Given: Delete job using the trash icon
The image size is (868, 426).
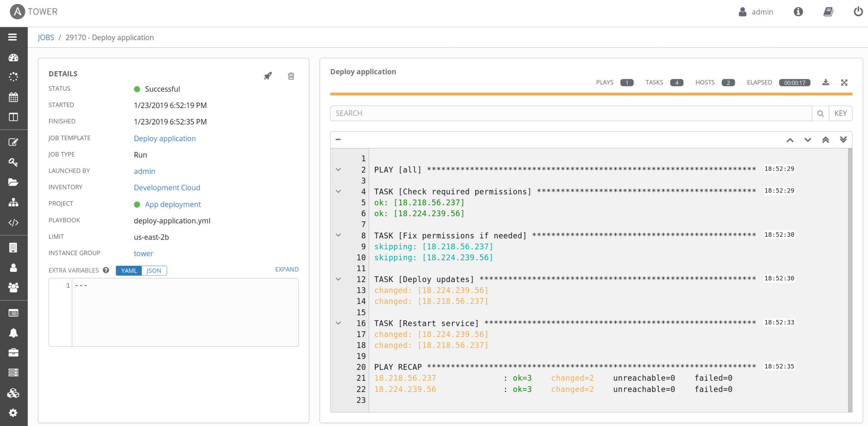Looking at the screenshot, I should 291,76.
